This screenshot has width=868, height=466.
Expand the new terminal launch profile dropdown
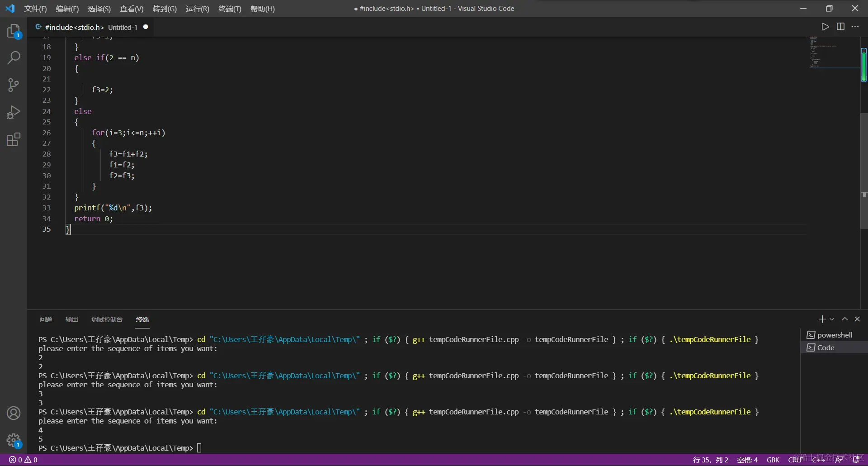pos(832,319)
